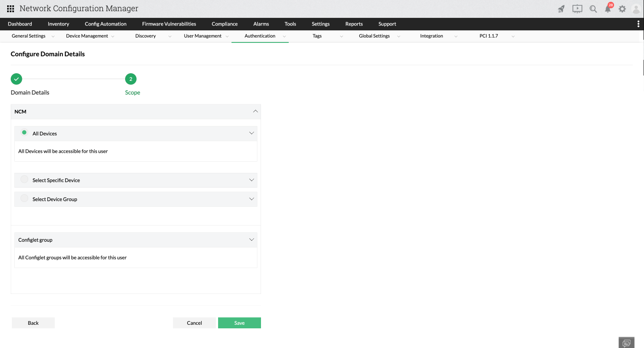Click the search magnifier icon
Screen dimensions: 644x348
[x=593, y=8]
